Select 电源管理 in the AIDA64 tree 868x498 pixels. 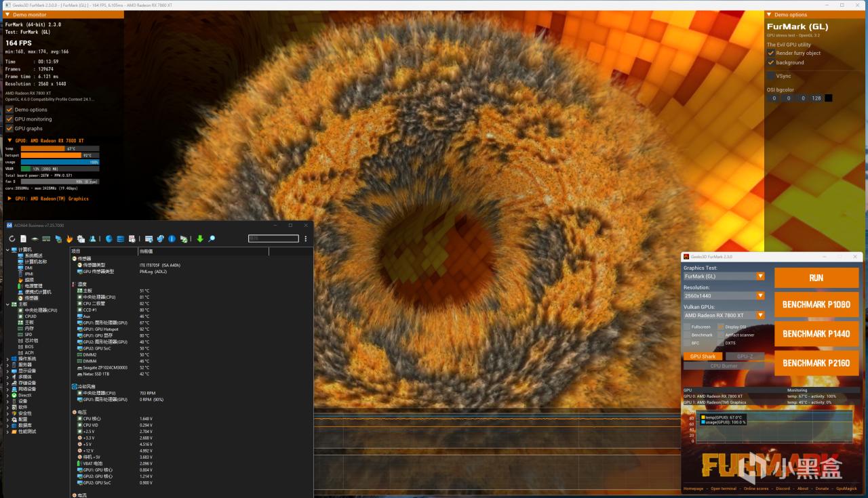33,286
